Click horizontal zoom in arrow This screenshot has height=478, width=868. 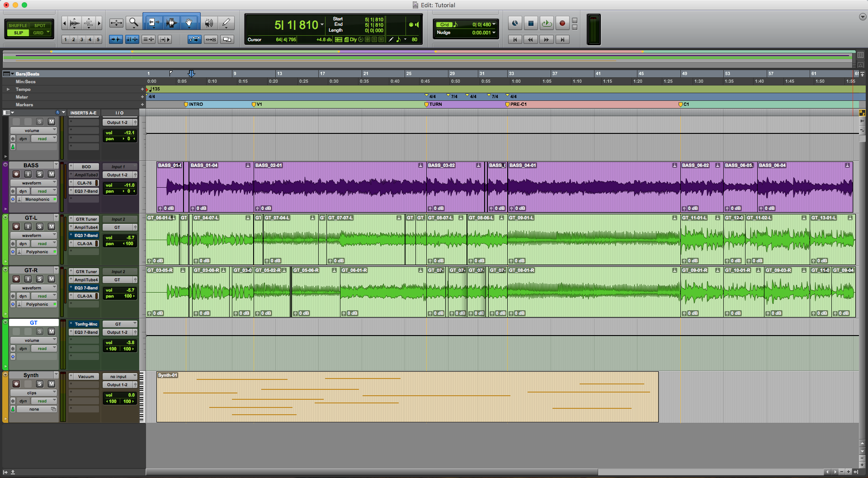[x=99, y=23]
